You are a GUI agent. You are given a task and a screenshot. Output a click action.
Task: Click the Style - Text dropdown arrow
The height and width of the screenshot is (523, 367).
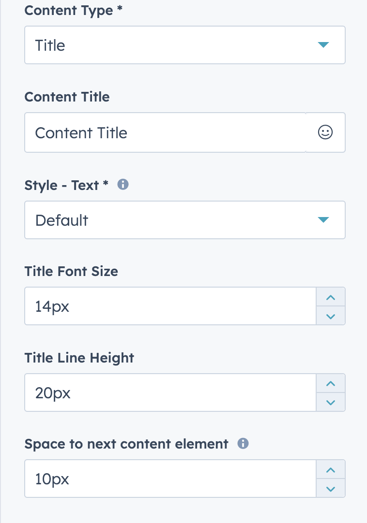tap(323, 219)
